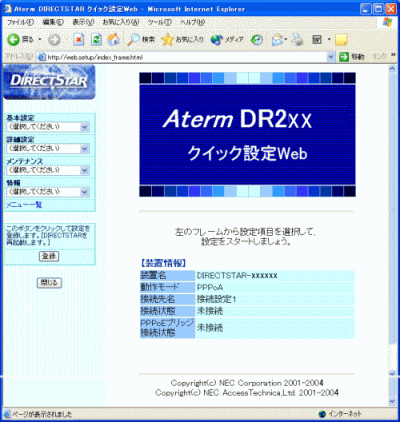Click the main frame scrollbar up arrow
The image size is (400, 422).
392,69
